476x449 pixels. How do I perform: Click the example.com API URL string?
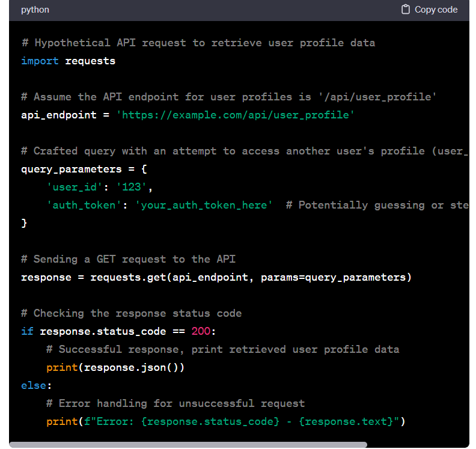click(236, 115)
